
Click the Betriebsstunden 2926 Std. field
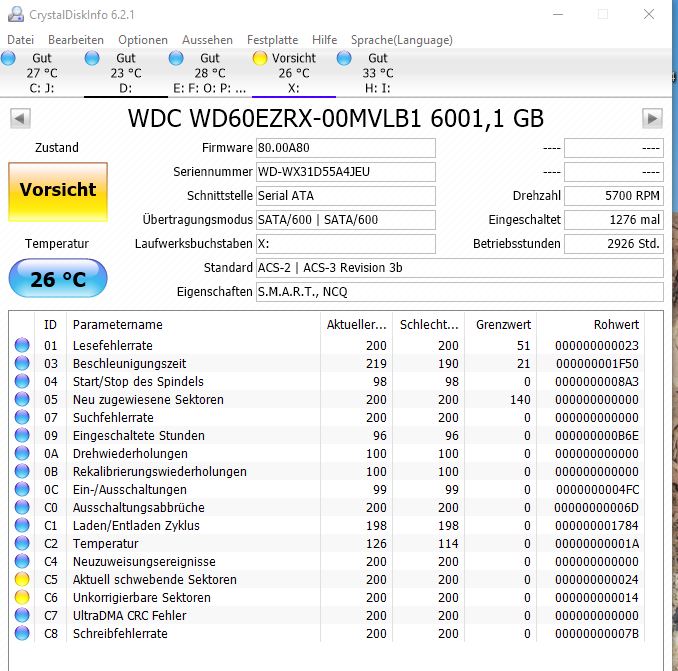coord(614,244)
